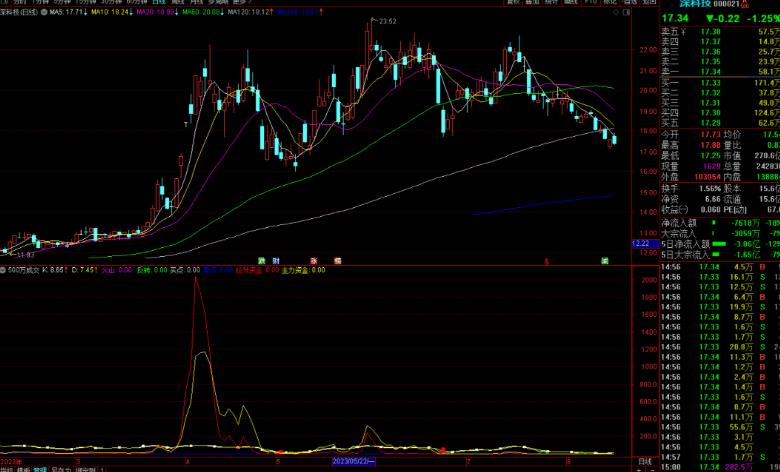The image size is (780, 472).
Task: Click the green MA60 indicator label
Action: [203, 12]
